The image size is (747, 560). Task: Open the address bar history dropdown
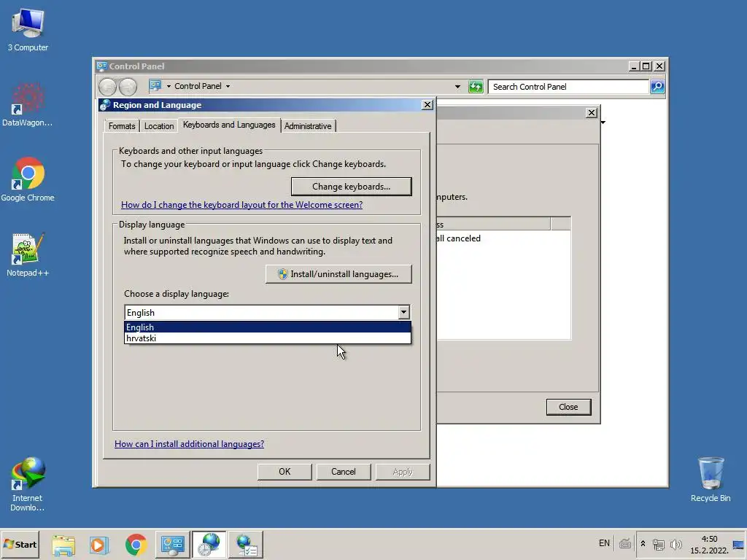click(x=457, y=87)
